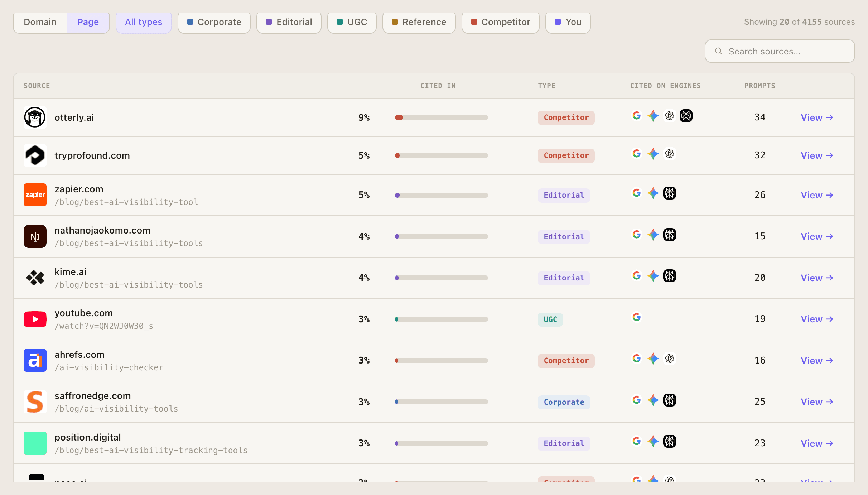Open View link for zapier.com

pos(817,195)
